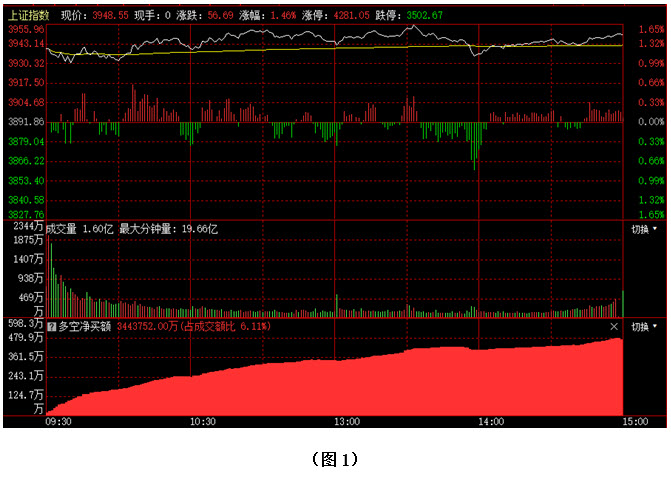The image size is (671, 479).
Task: Click the 10:30 time axis marker
Action: point(203,422)
